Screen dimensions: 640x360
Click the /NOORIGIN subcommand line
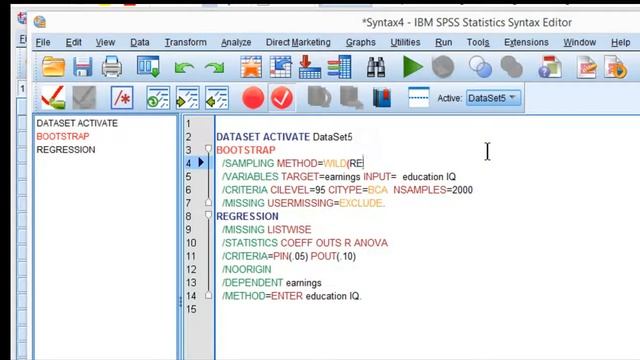point(247,269)
